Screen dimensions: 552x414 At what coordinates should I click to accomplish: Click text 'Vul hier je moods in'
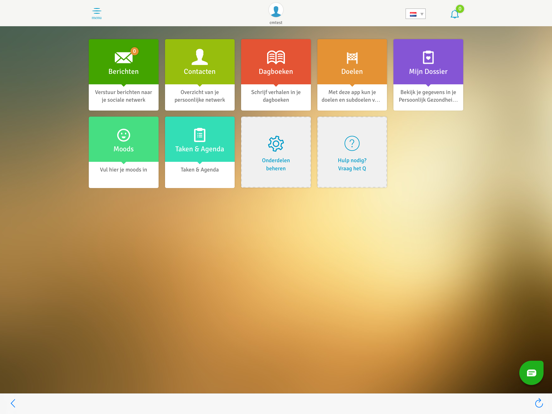(124, 170)
